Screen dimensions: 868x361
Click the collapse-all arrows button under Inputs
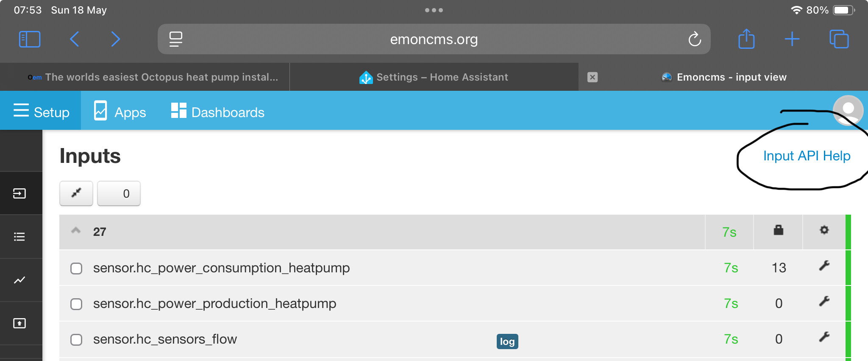[76, 193]
